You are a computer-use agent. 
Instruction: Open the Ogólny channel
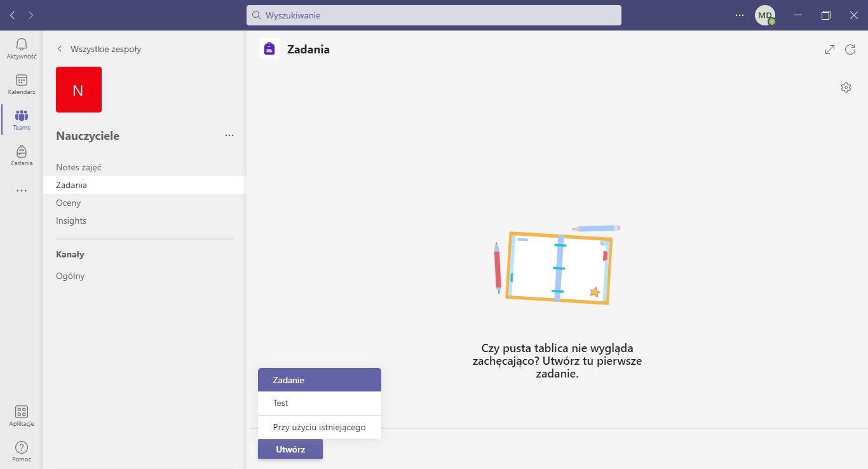point(71,276)
